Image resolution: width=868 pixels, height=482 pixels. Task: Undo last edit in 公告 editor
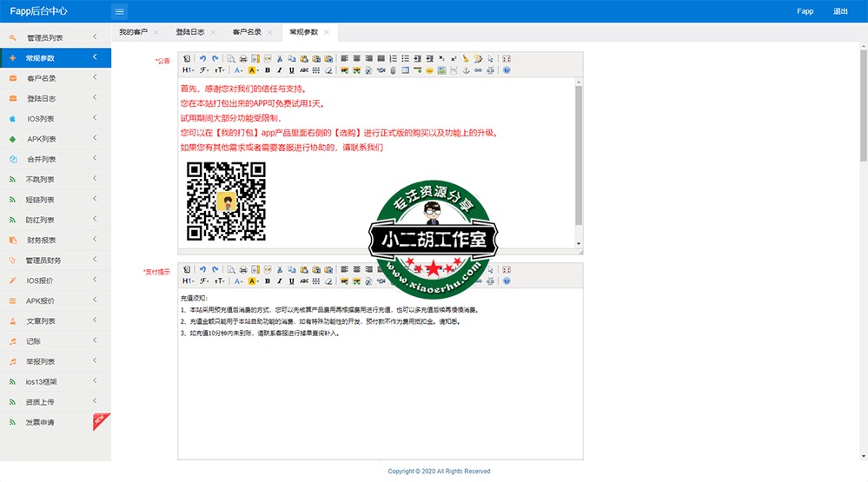tap(202, 59)
